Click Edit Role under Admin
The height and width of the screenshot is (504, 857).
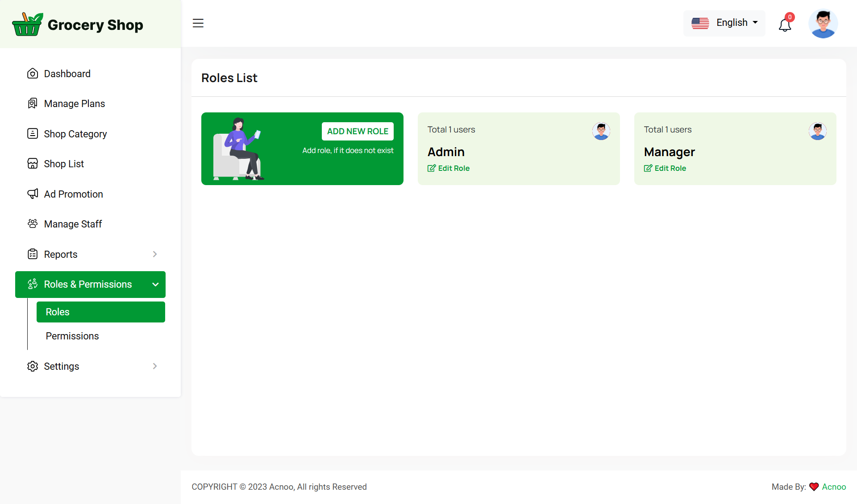pyautogui.click(x=449, y=168)
